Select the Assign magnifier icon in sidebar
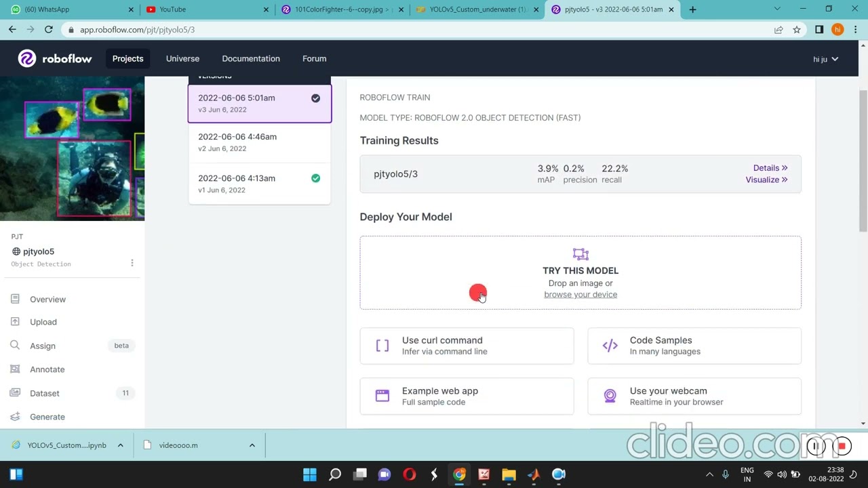 coord(15,346)
